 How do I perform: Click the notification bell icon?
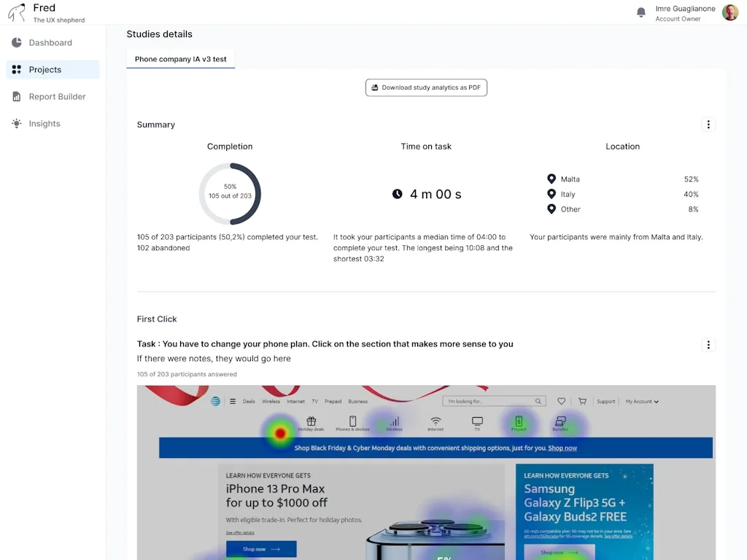(641, 12)
